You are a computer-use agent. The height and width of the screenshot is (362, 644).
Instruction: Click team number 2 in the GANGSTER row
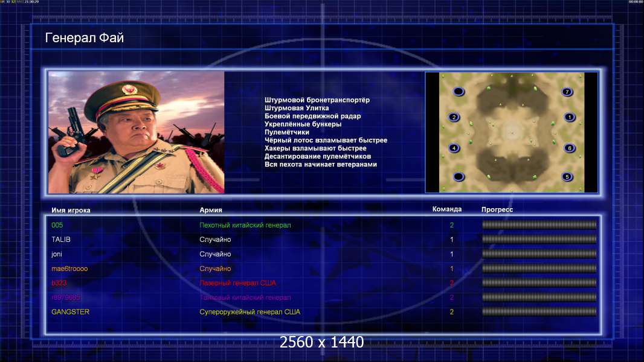pos(451,312)
